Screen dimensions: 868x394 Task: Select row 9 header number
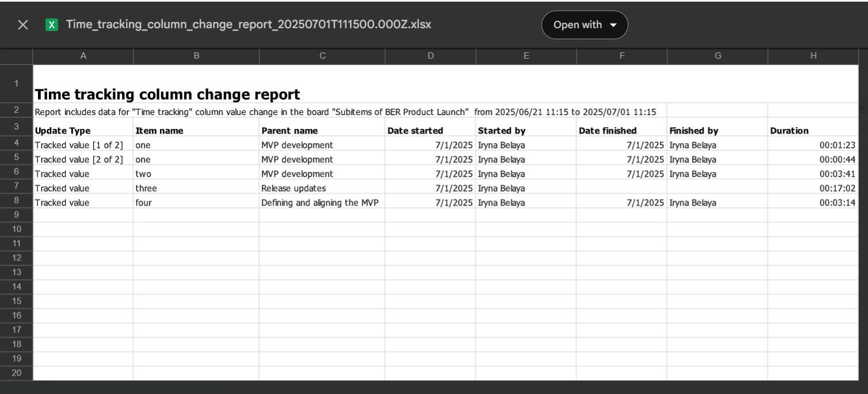[17, 215]
